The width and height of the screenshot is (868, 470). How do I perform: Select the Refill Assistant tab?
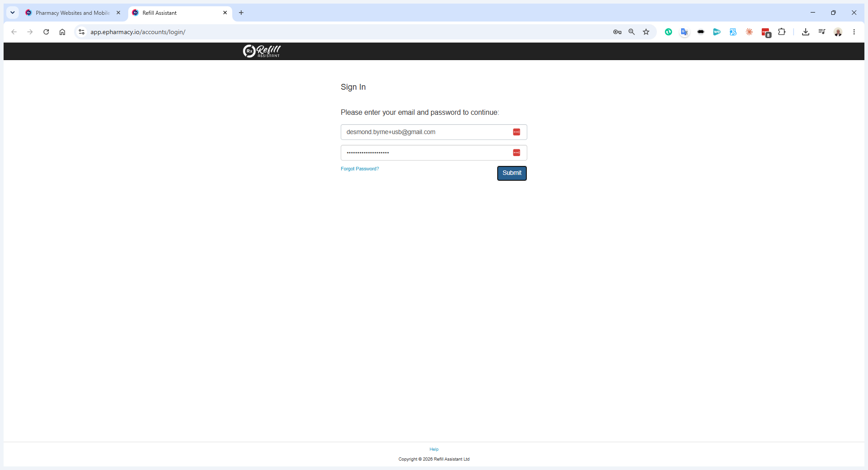pos(180,13)
